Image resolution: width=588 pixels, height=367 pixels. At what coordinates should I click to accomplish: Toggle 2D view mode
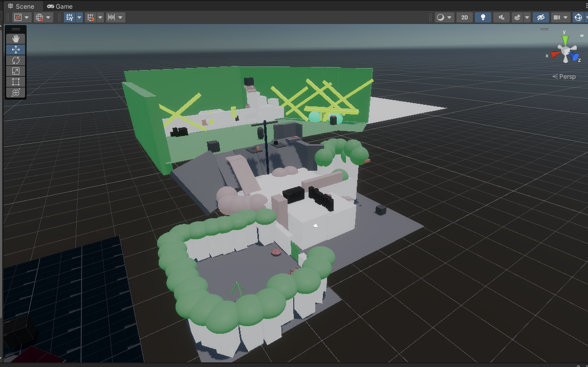(x=464, y=17)
